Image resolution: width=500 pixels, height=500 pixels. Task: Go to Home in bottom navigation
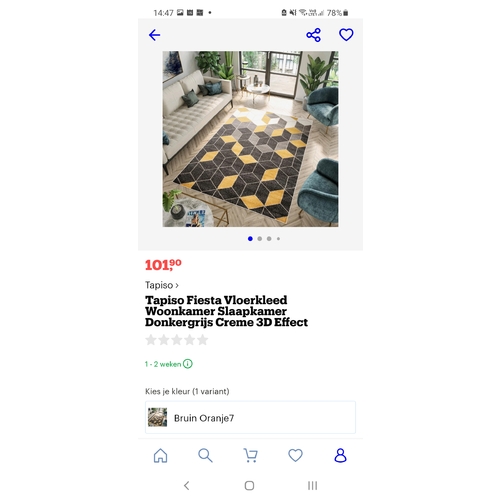pos(160,455)
